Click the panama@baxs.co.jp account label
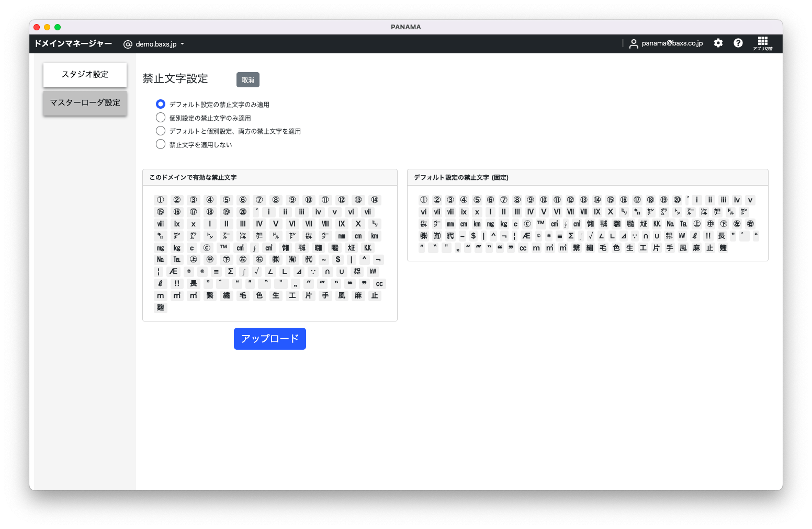The image size is (812, 529). coord(672,43)
